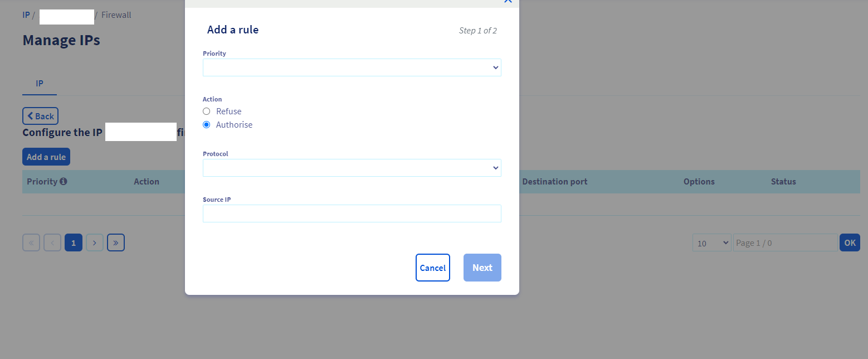
Task: Confirm page number with OK
Action: 850,242
